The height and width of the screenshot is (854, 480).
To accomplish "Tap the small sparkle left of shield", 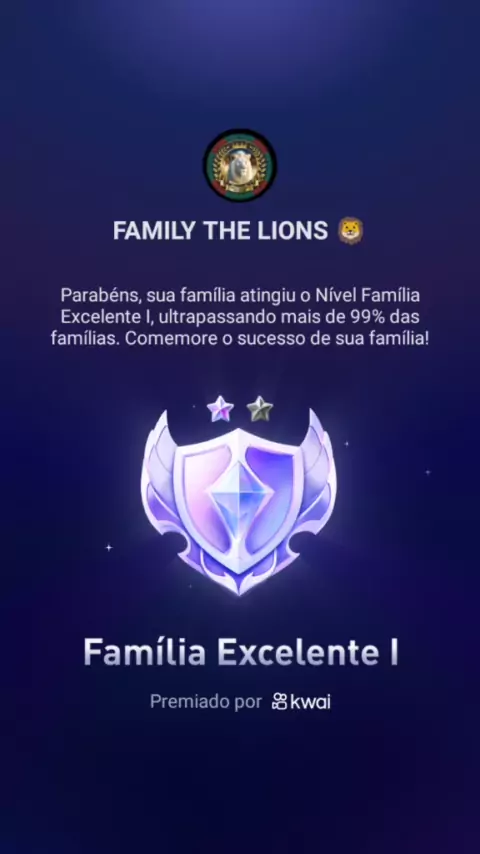I will tap(109, 547).
